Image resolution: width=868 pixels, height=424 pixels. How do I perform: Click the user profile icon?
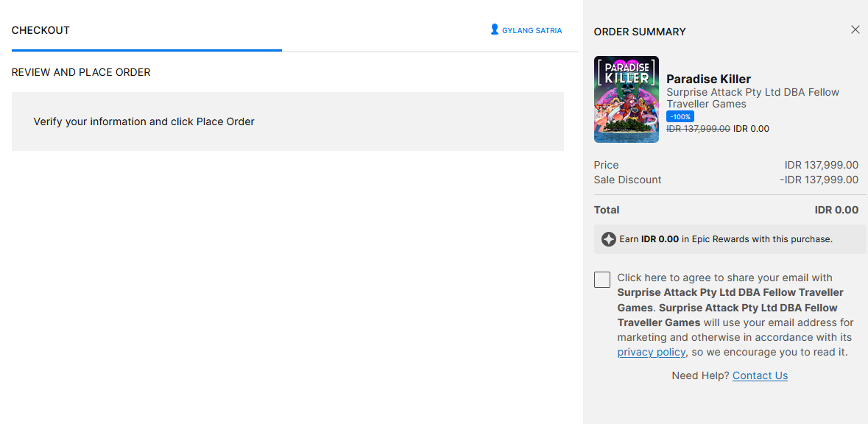tap(494, 30)
